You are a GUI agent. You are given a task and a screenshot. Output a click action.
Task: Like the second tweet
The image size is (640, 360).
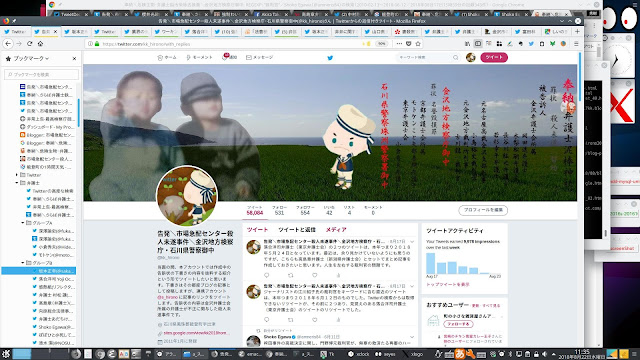tap(315, 320)
